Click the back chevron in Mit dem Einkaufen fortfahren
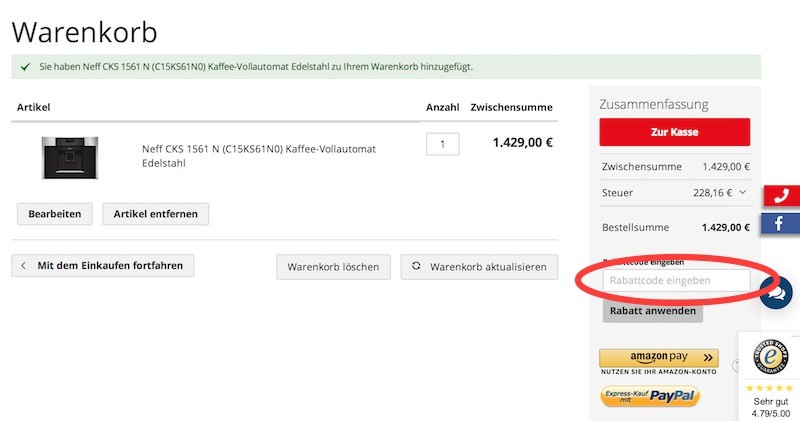 23,265
